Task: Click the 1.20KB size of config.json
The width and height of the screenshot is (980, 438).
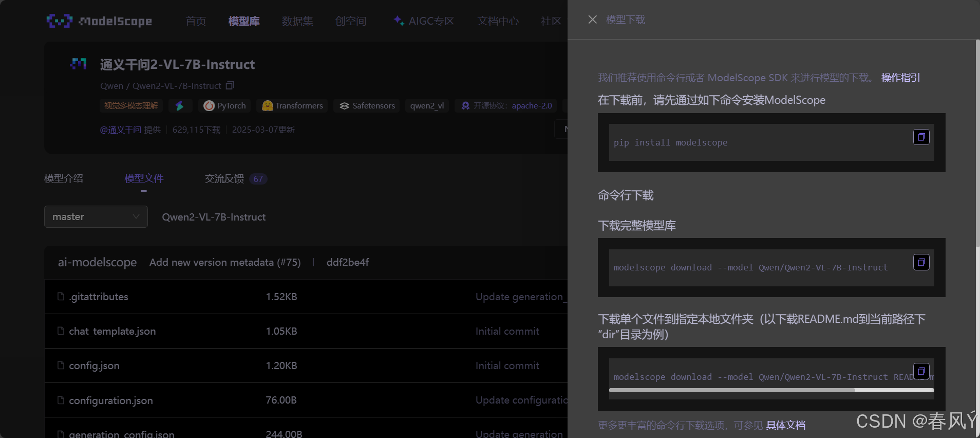Action: pos(281,366)
